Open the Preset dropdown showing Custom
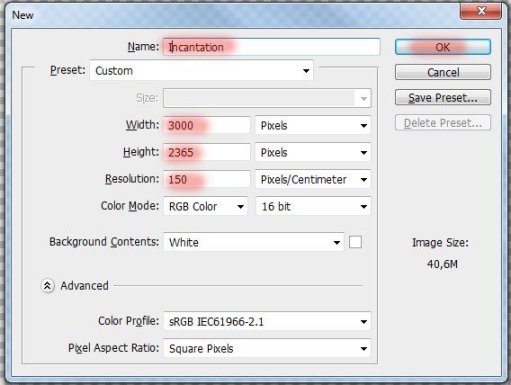The height and width of the screenshot is (385, 511). (201, 70)
